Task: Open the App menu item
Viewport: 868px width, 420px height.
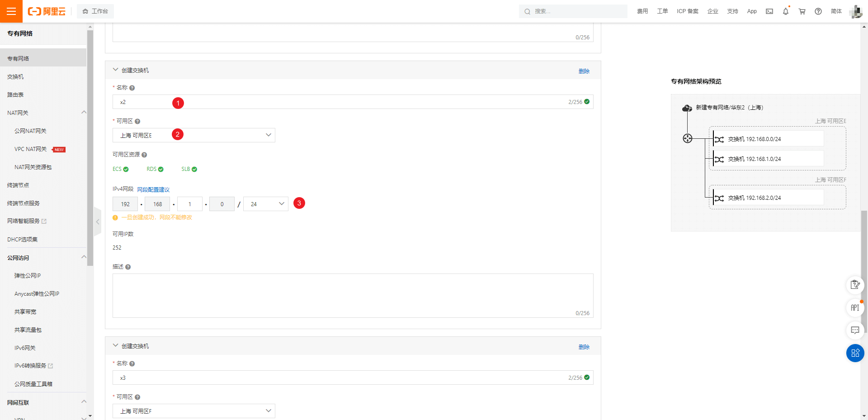Action: (x=752, y=11)
